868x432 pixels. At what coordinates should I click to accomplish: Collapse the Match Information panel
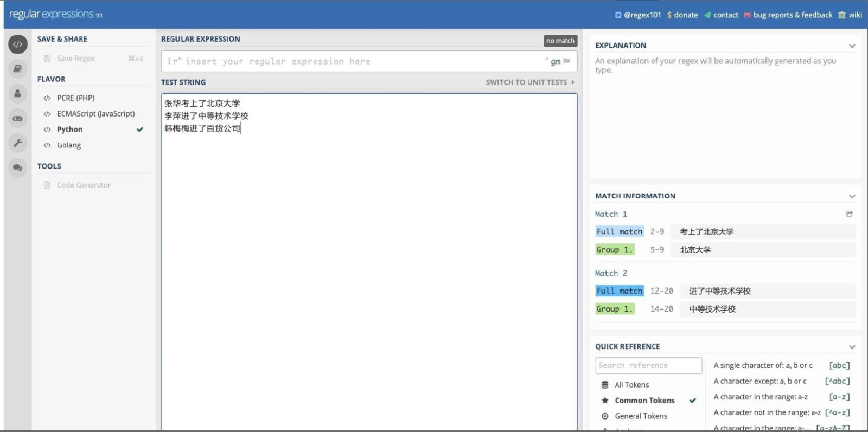[x=852, y=196]
